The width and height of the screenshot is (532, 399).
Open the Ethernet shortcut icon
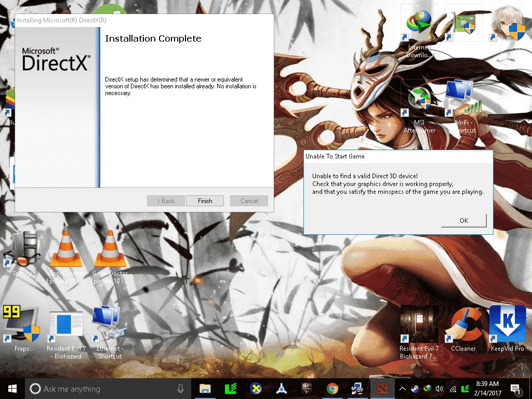tap(109, 332)
